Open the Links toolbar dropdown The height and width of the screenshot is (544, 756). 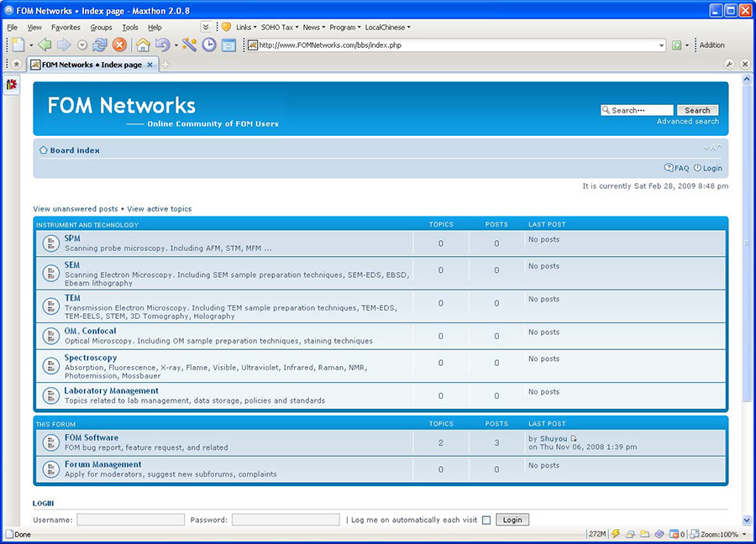click(246, 27)
